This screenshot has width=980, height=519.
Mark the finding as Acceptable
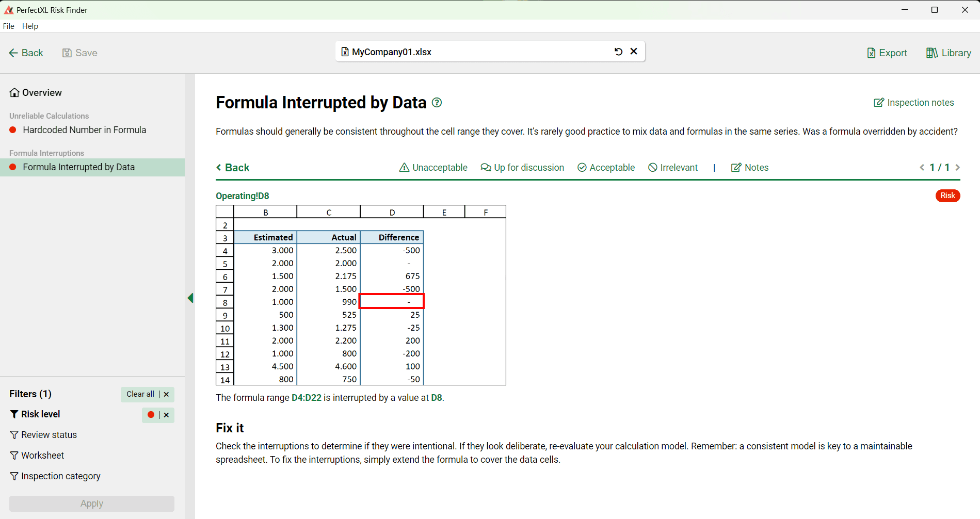click(x=606, y=167)
